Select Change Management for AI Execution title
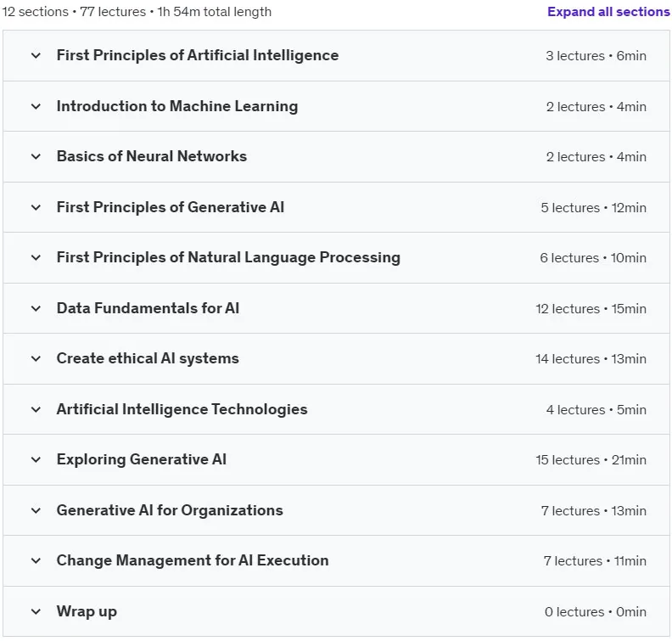This screenshot has width=672, height=641. pos(193,560)
